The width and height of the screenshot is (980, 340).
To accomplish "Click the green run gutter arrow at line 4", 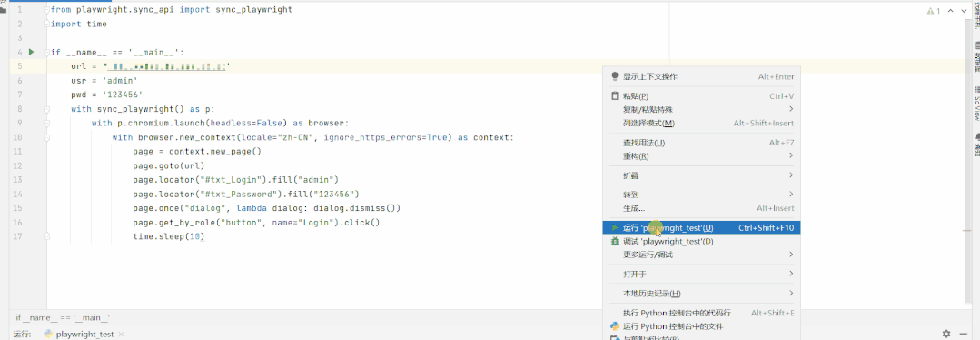I will (x=31, y=52).
